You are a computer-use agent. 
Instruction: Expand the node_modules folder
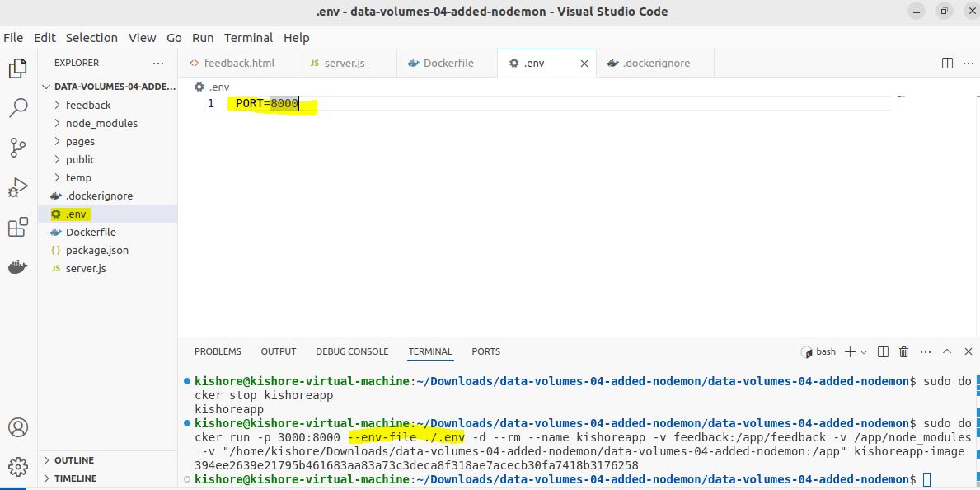coord(101,123)
